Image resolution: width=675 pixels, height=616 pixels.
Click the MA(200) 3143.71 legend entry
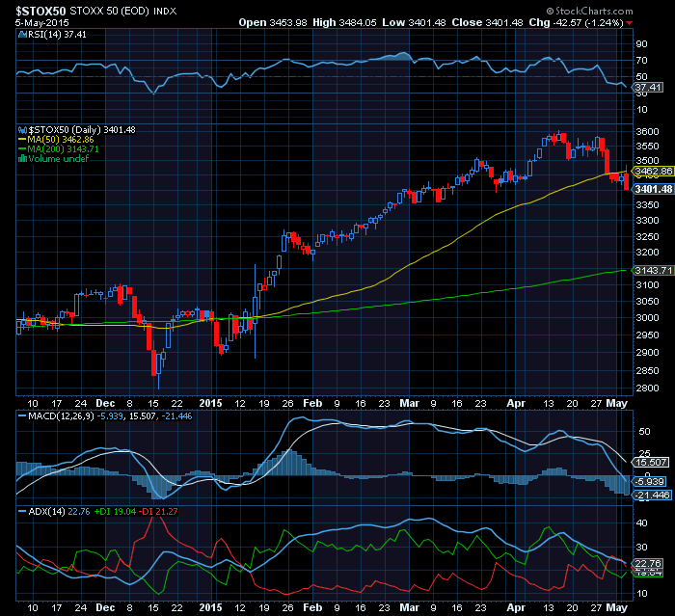click(64, 149)
